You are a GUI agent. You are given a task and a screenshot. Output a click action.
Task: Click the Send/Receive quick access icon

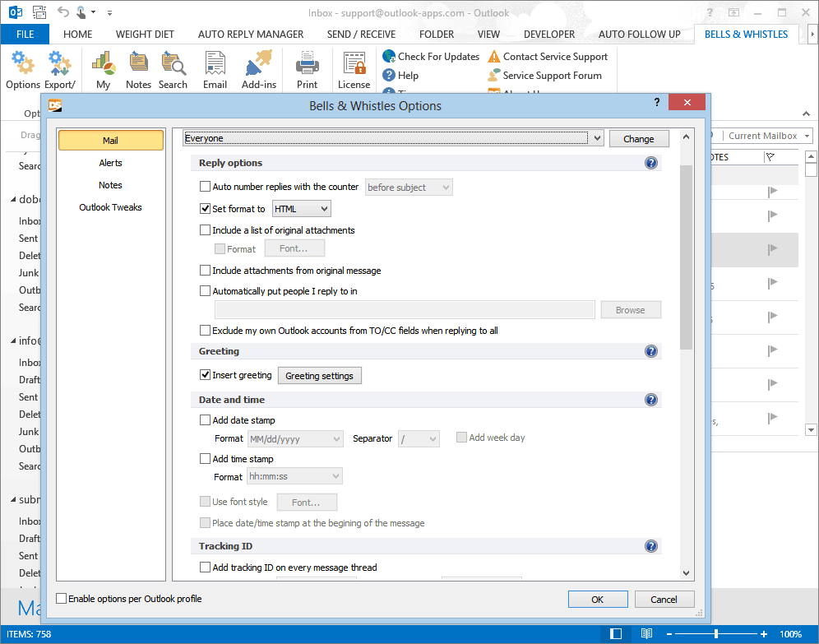(x=39, y=12)
